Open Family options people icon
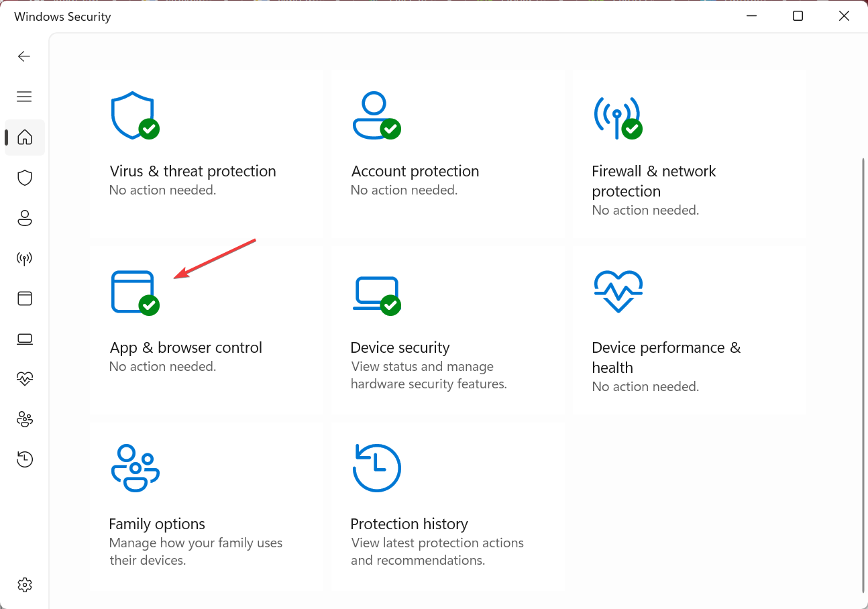This screenshot has height=609, width=868. click(x=135, y=467)
